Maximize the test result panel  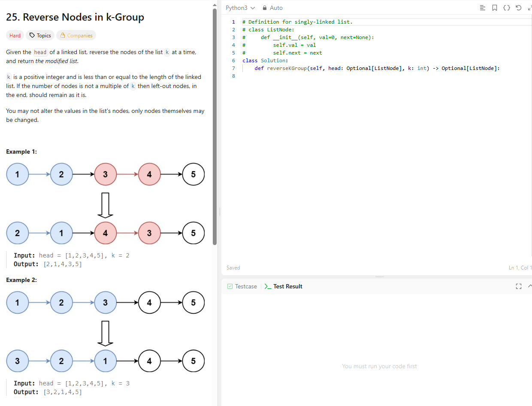(518, 286)
